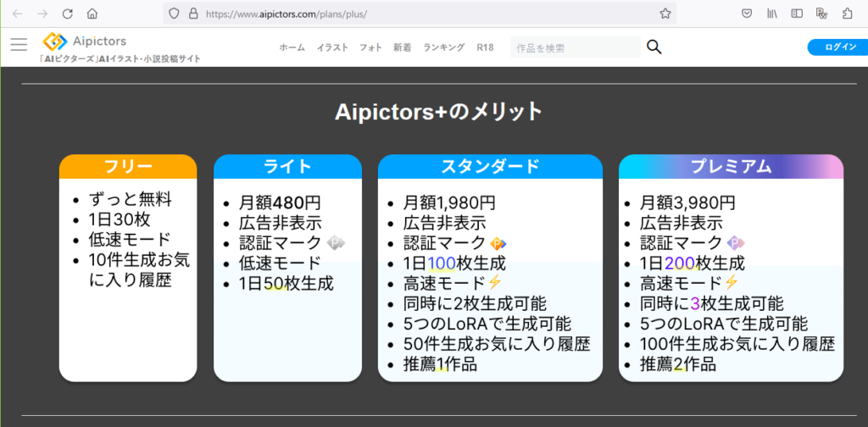Image resolution: width=868 pixels, height=427 pixels.
Task: Open the ランキング navigation item
Action: 444,47
